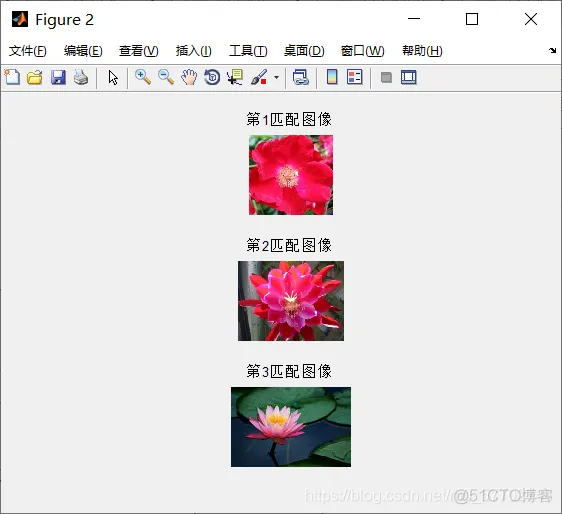
Task: Open the 帮助(H) menu
Action: pyautogui.click(x=422, y=51)
